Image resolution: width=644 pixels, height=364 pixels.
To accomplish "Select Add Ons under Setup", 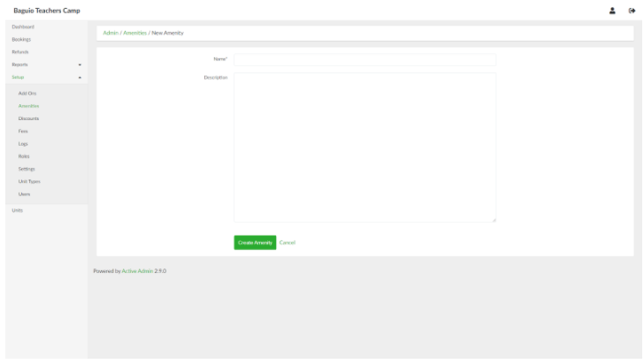I will pos(27,93).
